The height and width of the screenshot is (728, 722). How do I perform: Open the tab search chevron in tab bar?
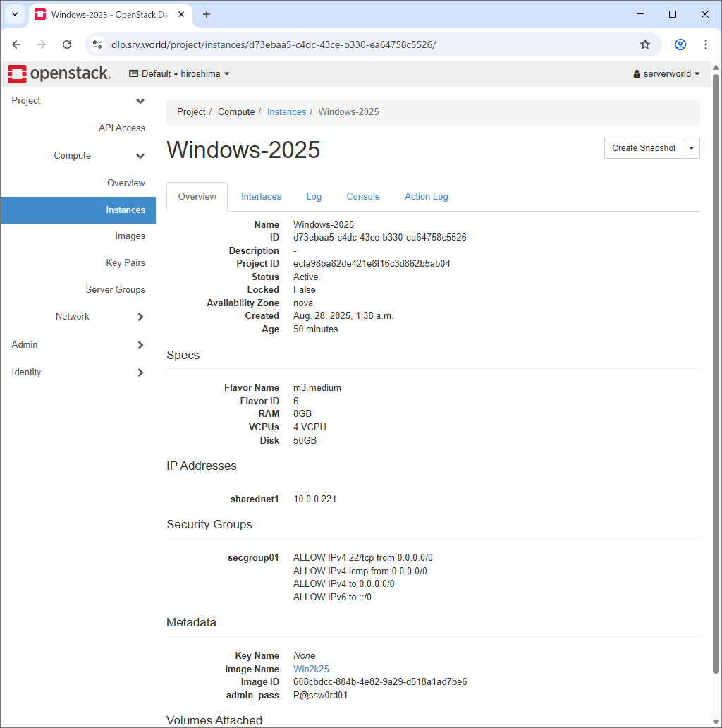14,14
